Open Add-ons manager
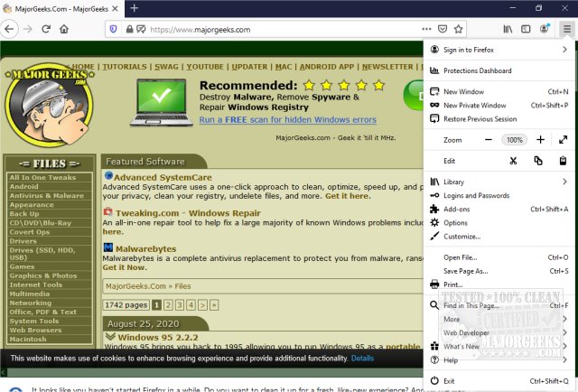The height and width of the screenshot is (392, 578). pyautogui.click(x=499, y=209)
